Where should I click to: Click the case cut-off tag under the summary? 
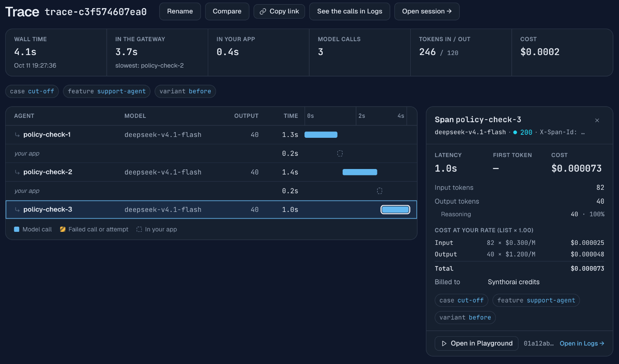pyautogui.click(x=32, y=91)
